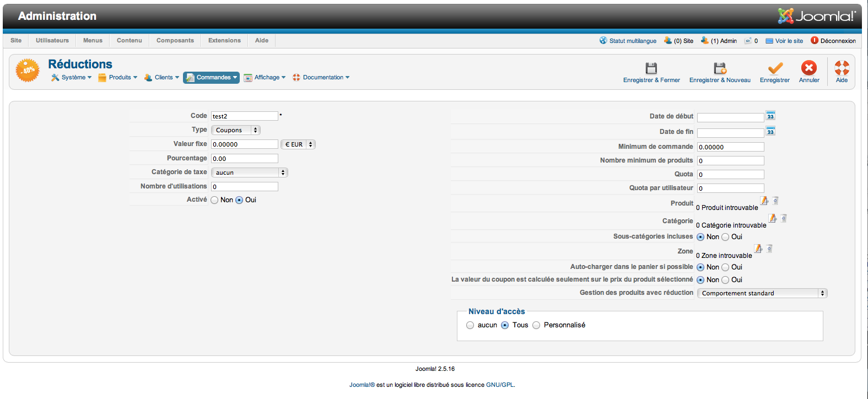Click the (1) Admin users icon

pos(704,40)
